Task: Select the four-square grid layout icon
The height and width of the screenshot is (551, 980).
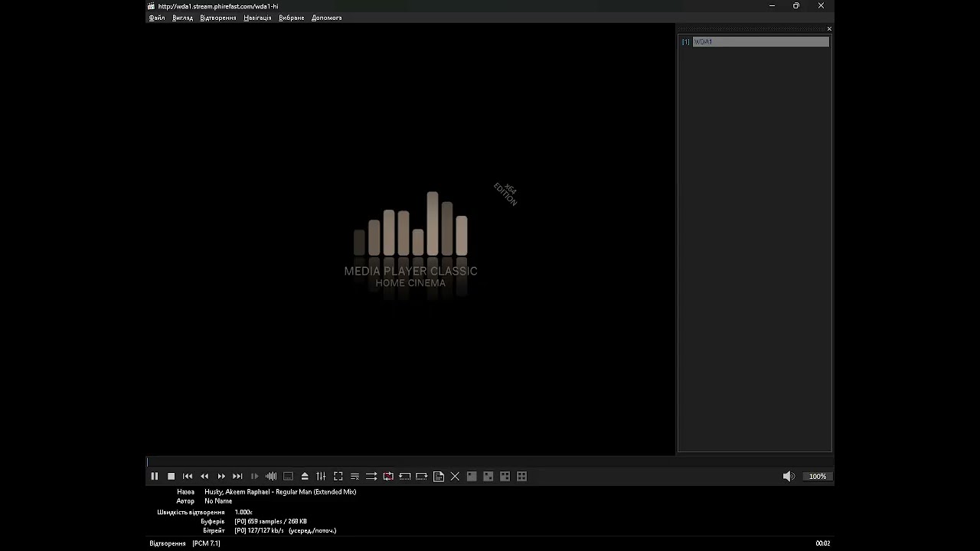Action: pos(522,476)
